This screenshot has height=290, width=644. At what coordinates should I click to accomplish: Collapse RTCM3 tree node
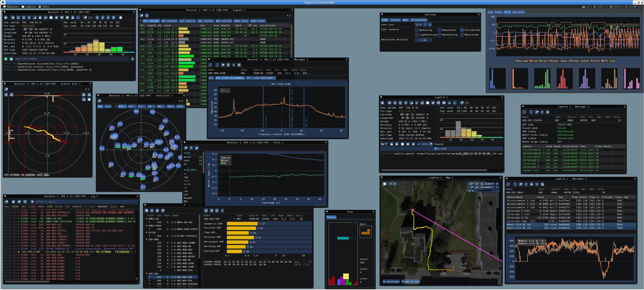pyautogui.click(x=147, y=233)
